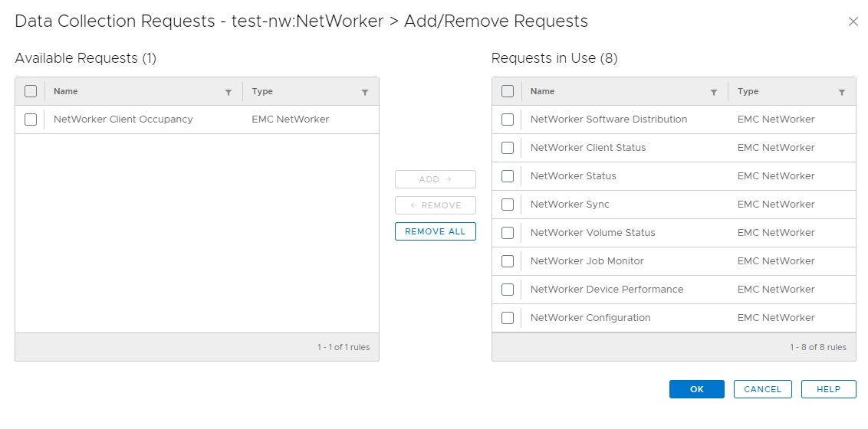Click the NetWorker Sync row name
868x429 pixels.
point(570,205)
